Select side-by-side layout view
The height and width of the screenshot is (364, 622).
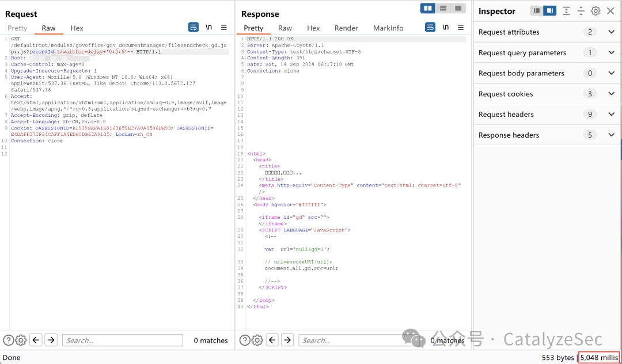(x=427, y=8)
